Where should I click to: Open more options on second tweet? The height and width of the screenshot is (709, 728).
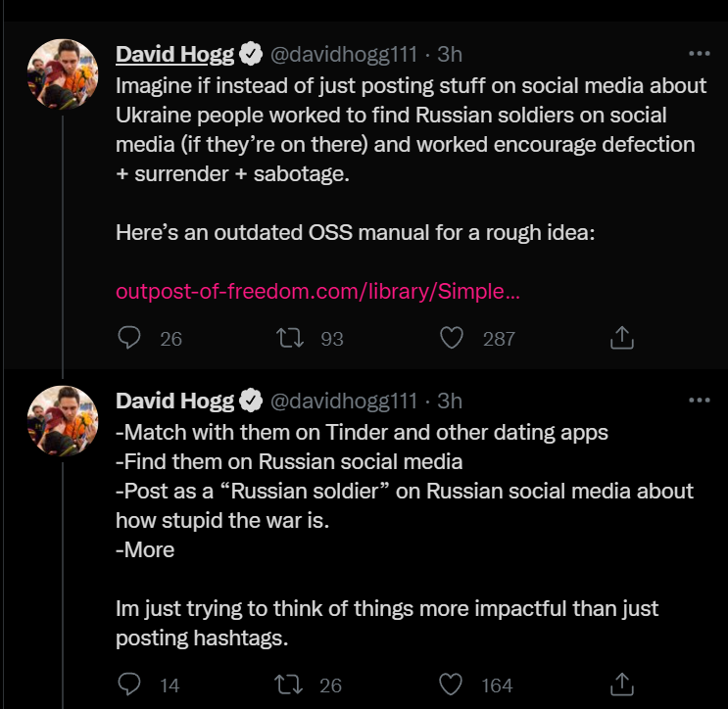699,401
